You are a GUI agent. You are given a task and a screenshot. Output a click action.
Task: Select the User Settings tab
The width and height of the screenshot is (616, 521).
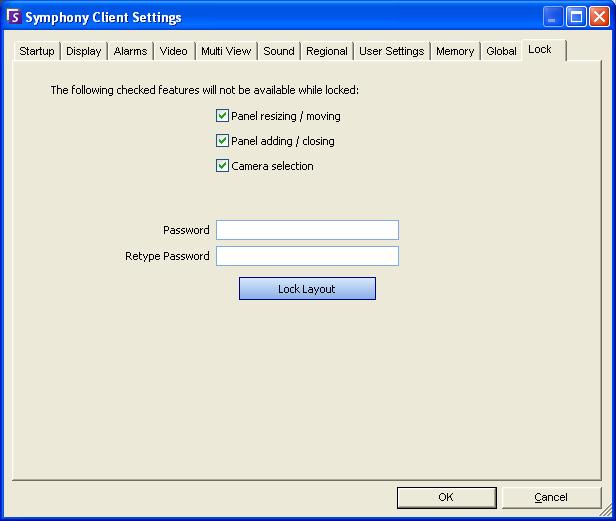pyautogui.click(x=391, y=51)
